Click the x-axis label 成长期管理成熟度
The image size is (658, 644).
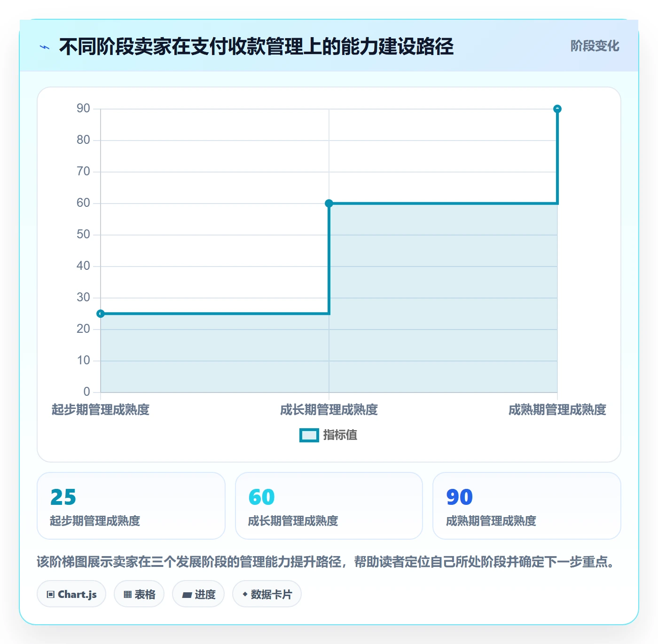click(x=329, y=410)
